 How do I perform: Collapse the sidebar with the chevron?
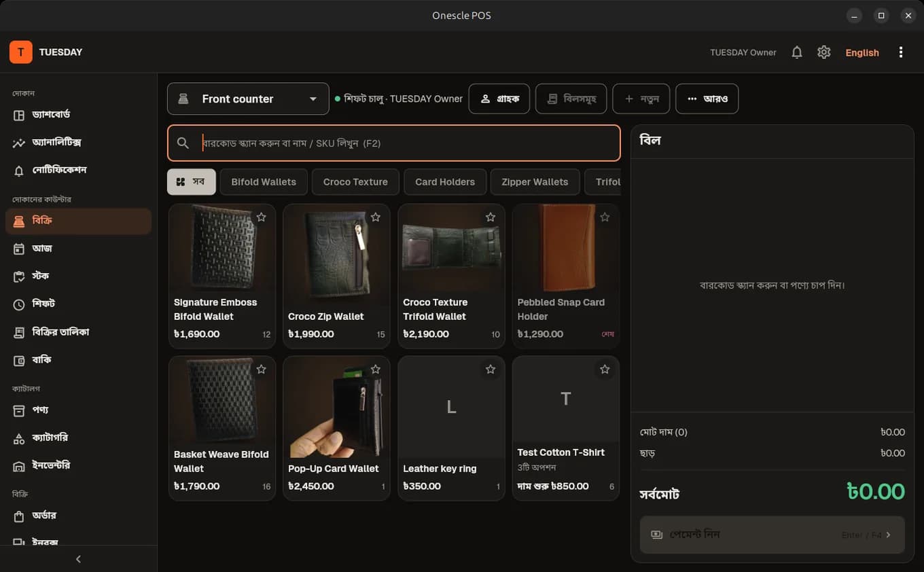click(78, 559)
